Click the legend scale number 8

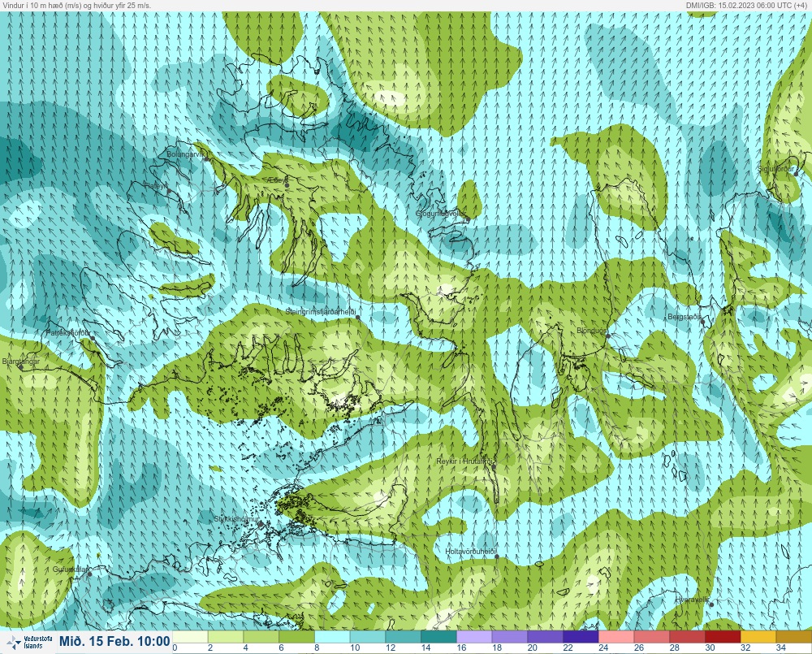click(317, 648)
